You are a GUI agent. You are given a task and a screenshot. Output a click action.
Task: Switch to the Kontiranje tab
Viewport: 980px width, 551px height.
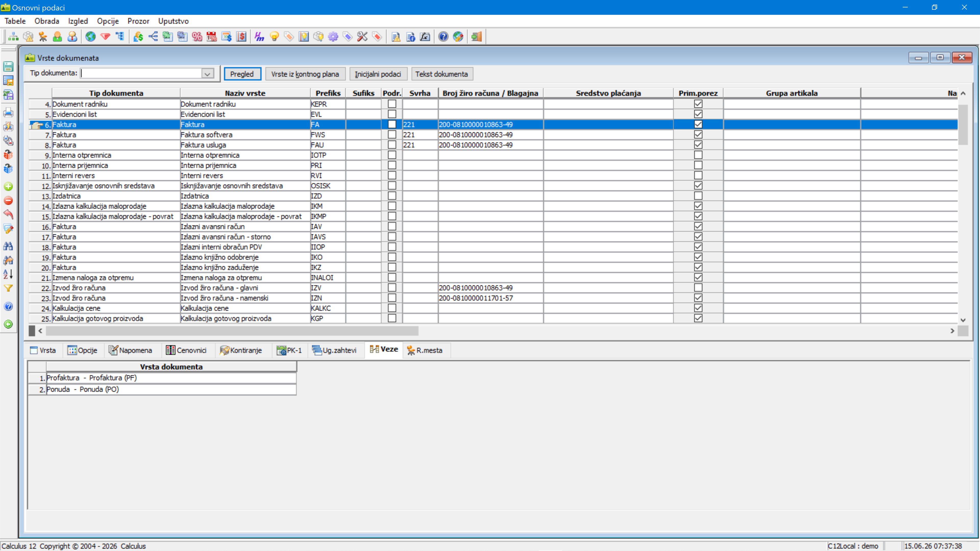tap(241, 350)
